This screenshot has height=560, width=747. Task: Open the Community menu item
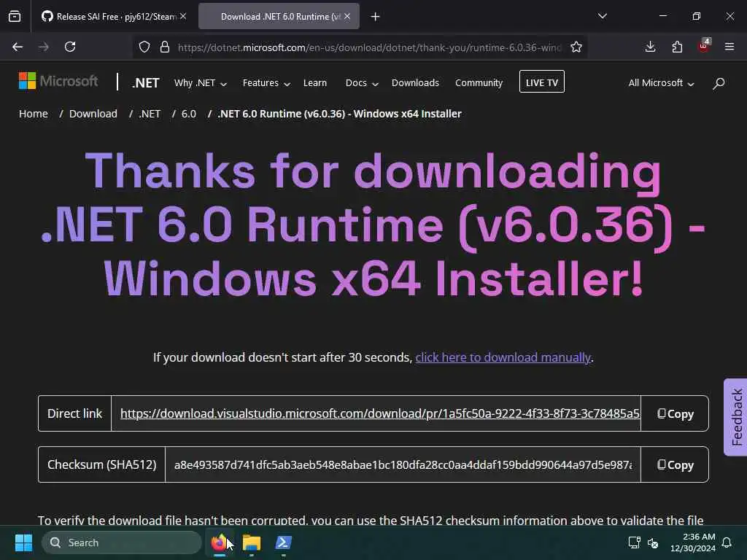coord(479,83)
